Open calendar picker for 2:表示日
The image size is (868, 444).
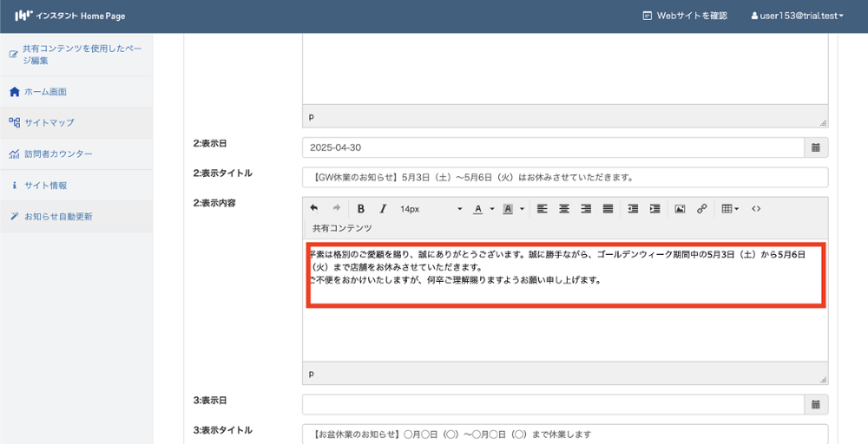[x=816, y=147]
